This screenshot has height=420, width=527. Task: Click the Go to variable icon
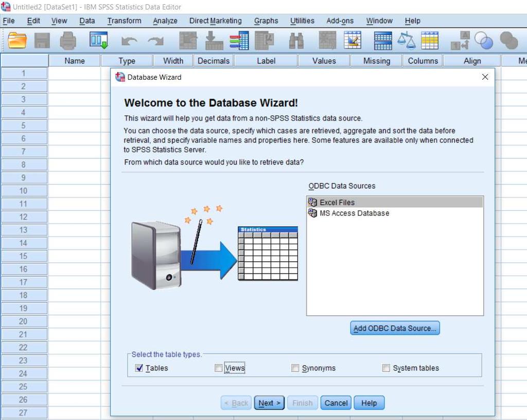pos(214,41)
